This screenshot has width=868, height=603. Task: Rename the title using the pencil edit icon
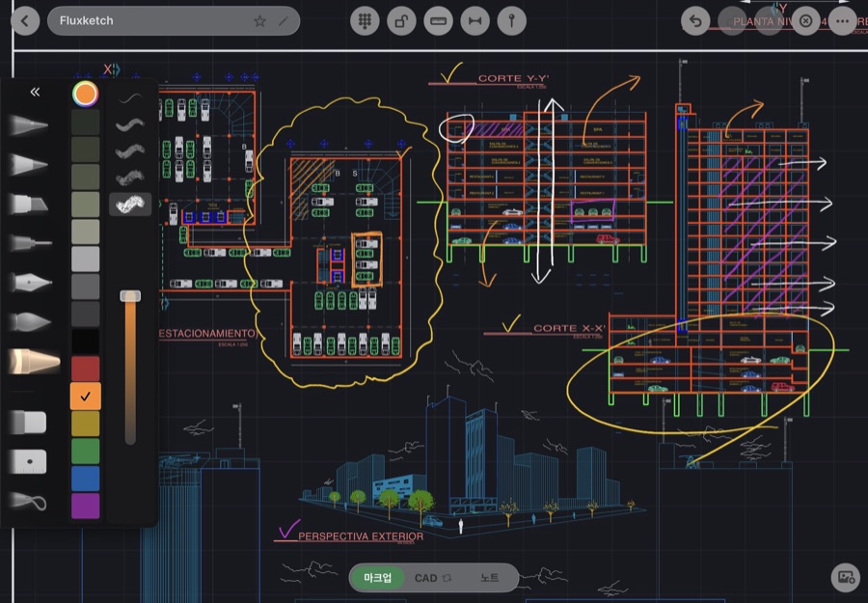tap(284, 21)
